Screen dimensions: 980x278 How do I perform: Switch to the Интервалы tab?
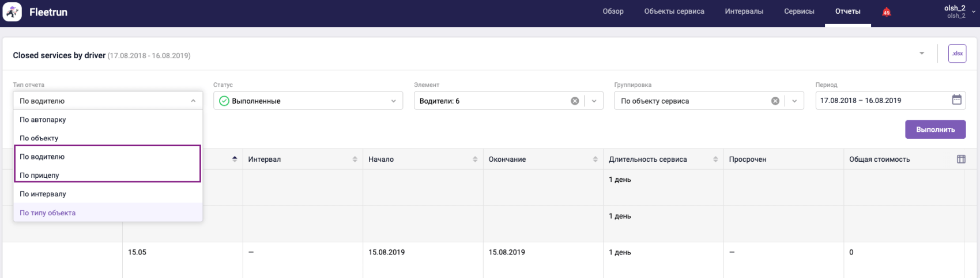pyautogui.click(x=744, y=12)
